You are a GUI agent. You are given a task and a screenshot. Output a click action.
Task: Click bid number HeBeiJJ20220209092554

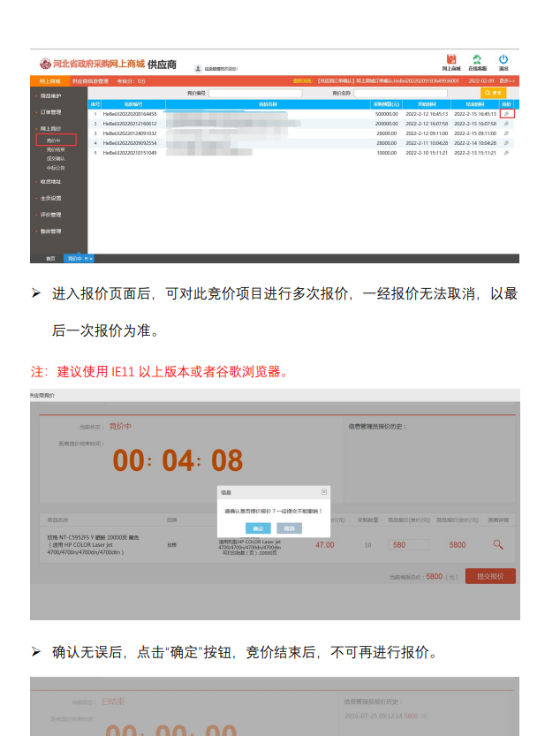point(130,143)
